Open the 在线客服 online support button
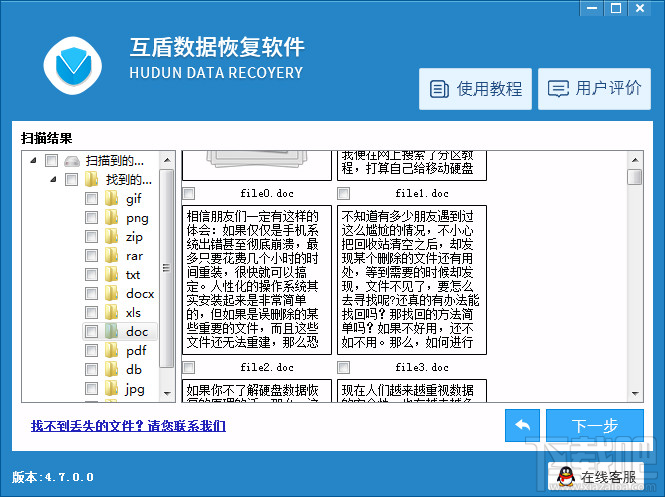The image size is (665, 497). [x=596, y=477]
